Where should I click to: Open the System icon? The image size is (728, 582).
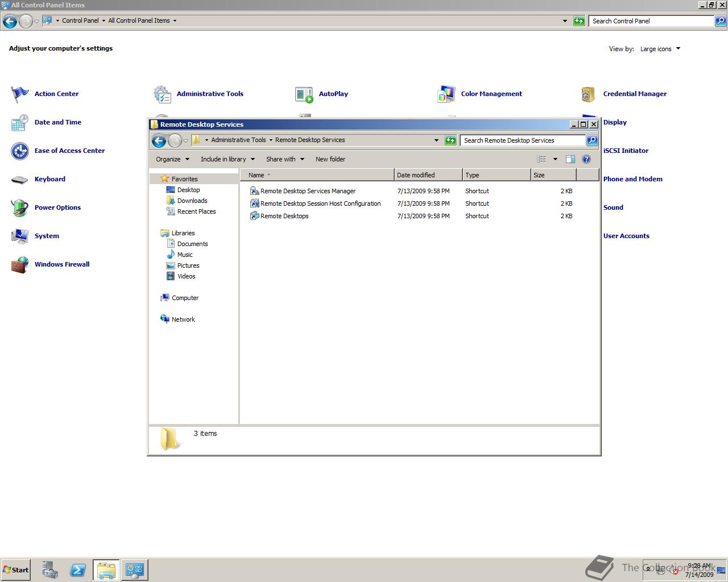pyautogui.click(x=20, y=236)
